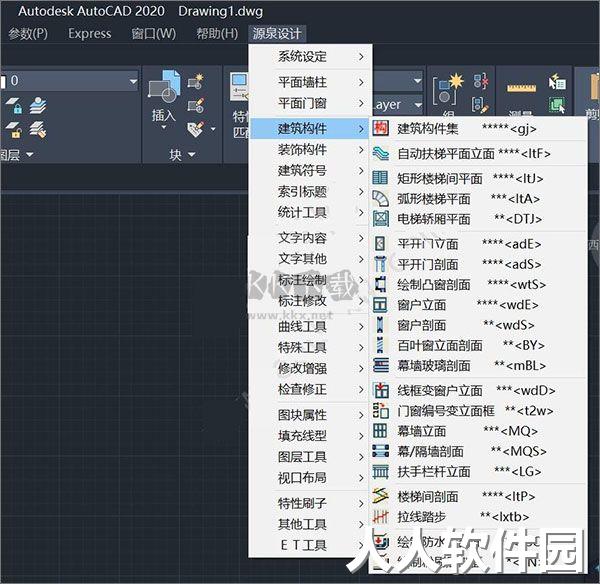Image resolution: width=600 pixels, height=584 pixels.
Task: Open the 窗口(W) menu
Action: (x=154, y=34)
